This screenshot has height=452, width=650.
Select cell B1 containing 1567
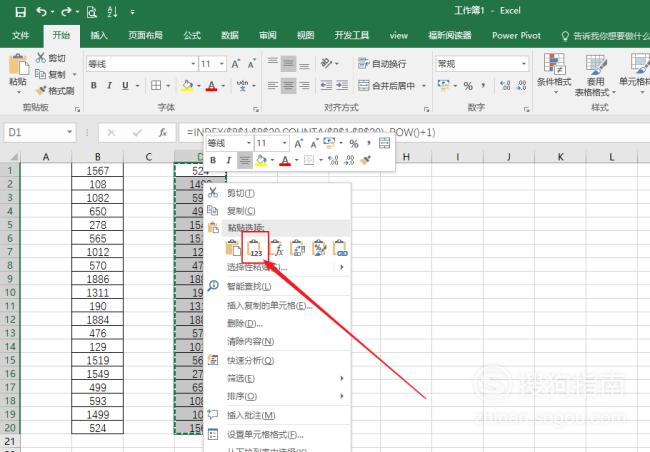tap(97, 170)
